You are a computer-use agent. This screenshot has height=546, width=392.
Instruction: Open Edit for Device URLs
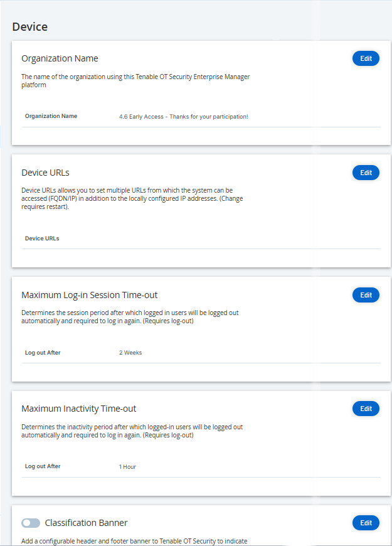[366, 173]
